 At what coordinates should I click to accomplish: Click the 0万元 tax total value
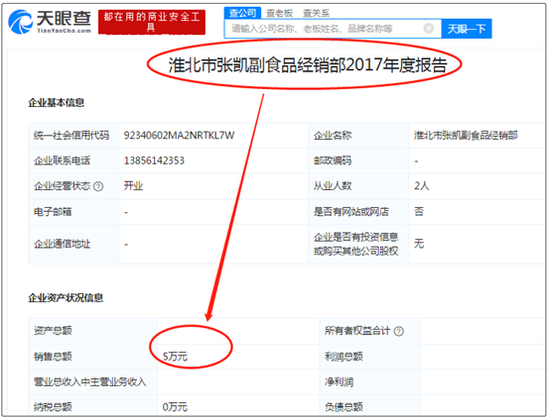pyautogui.click(x=175, y=407)
